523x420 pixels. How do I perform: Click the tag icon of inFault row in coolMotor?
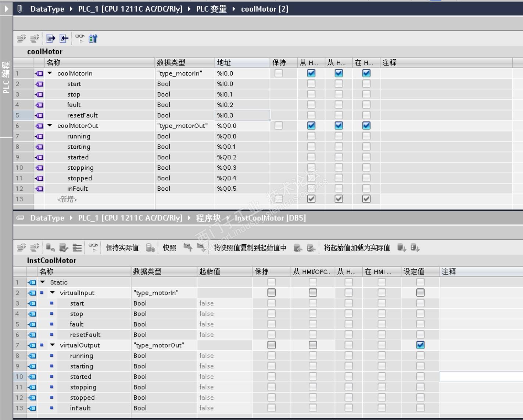coord(39,189)
